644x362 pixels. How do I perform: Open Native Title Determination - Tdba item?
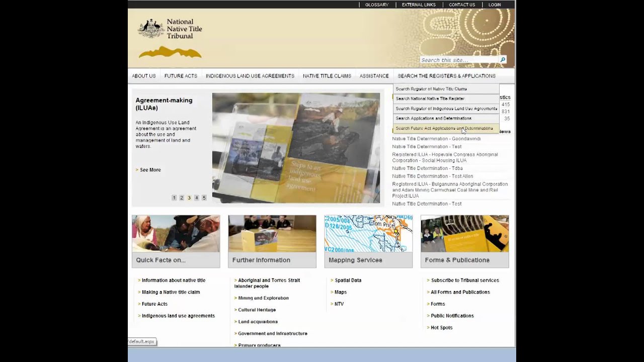coord(427,168)
